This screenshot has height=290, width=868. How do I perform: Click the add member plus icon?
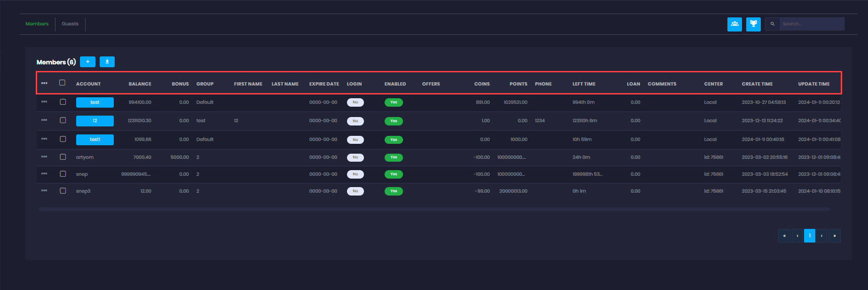tap(87, 62)
